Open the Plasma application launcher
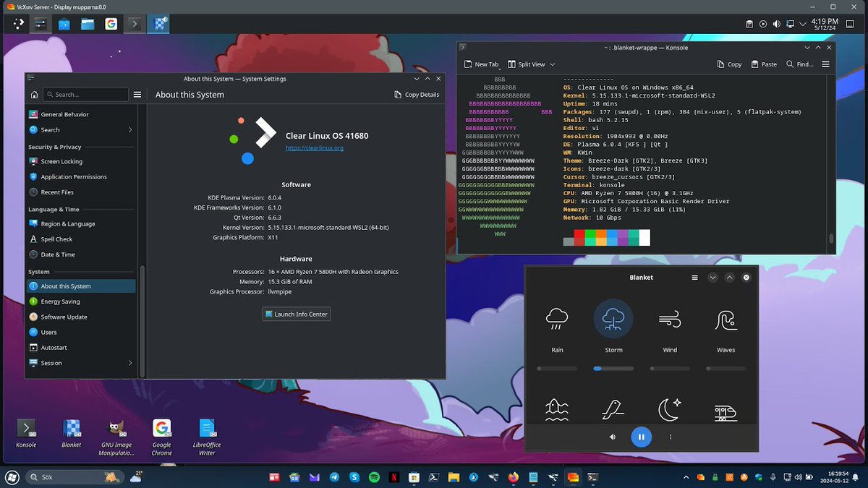 (x=18, y=24)
